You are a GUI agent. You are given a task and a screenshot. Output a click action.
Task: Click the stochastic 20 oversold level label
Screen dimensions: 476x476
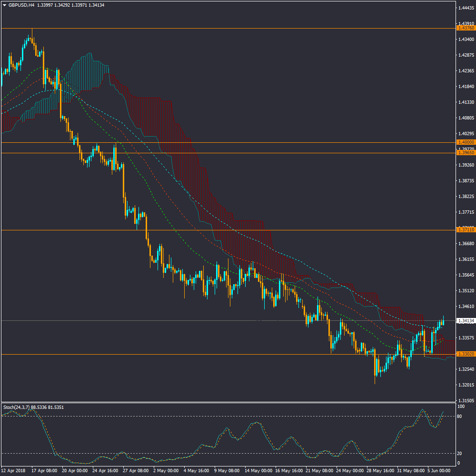tap(460, 453)
